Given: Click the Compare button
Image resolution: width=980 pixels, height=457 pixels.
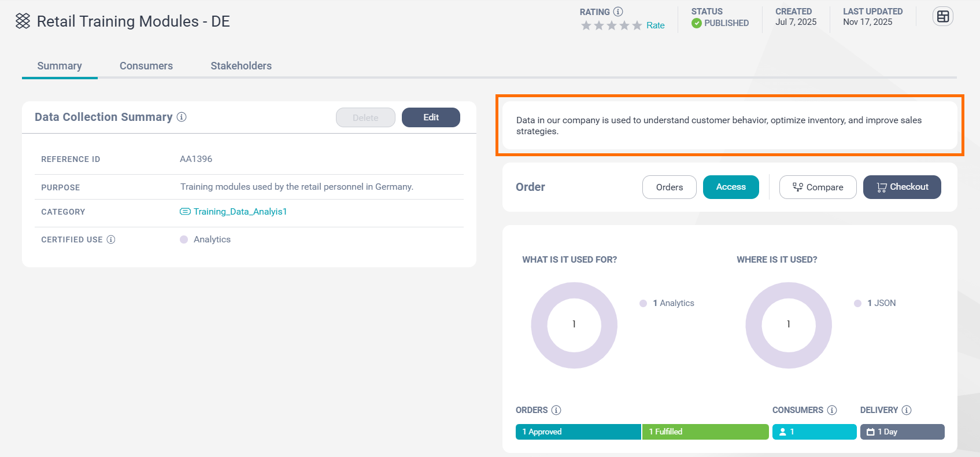Looking at the screenshot, I should click(x=818, y=187).
